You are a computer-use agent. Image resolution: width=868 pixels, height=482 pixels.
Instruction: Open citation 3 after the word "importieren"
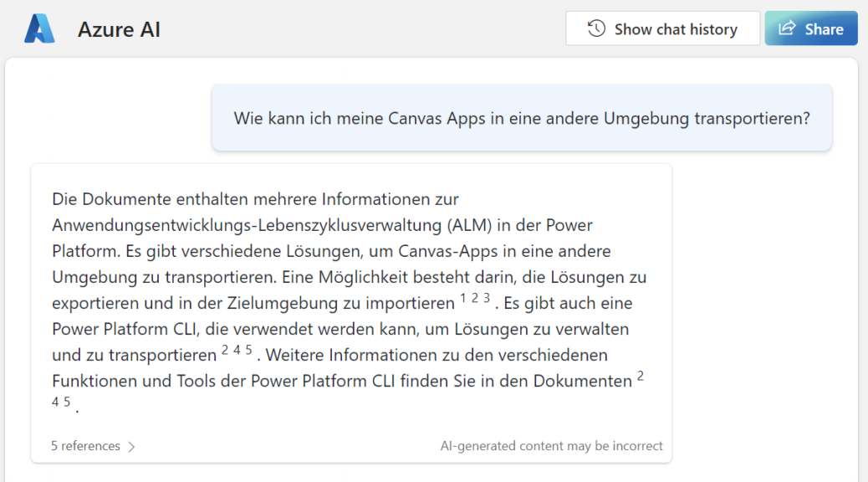tap(487, 298)
